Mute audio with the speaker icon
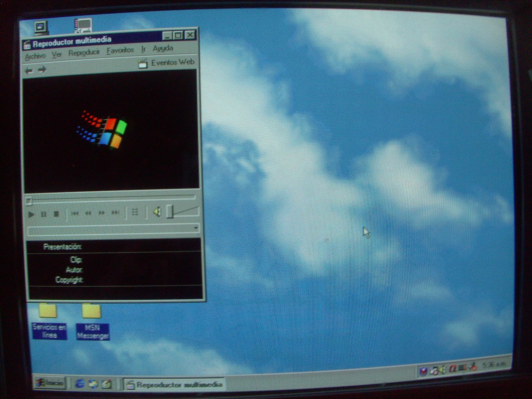 pos(157,211)
